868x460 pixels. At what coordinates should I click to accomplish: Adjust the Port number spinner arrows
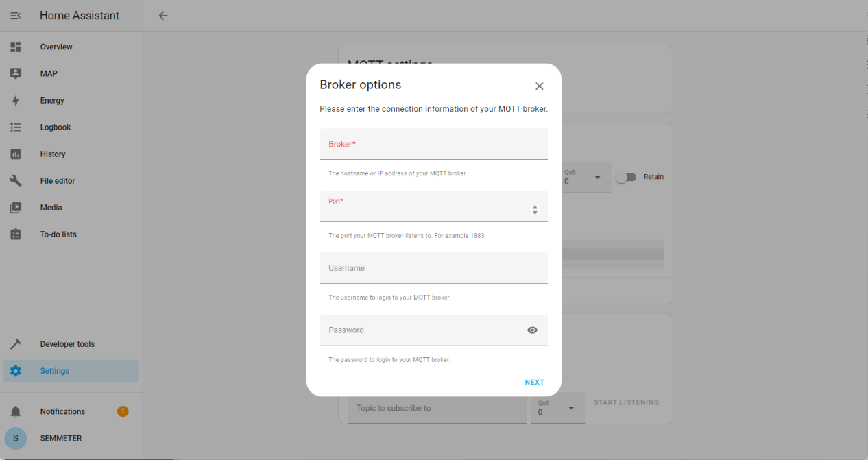[535, 210]
